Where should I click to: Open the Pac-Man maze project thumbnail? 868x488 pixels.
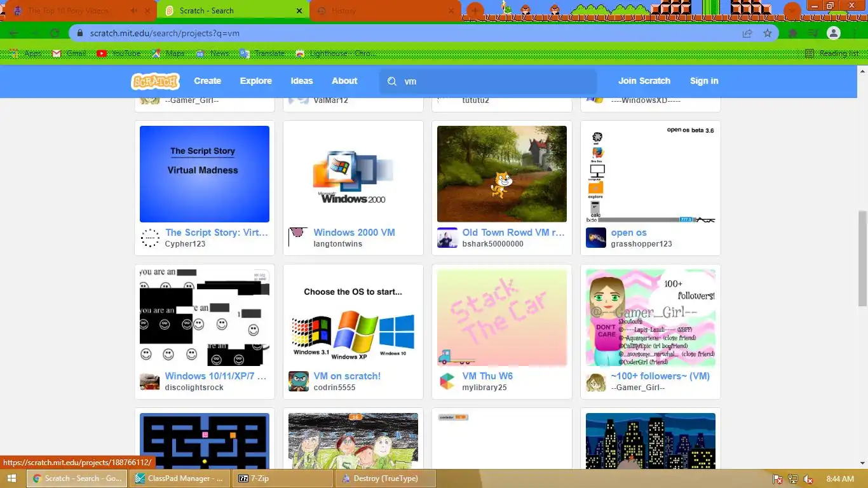pos(205,440)
